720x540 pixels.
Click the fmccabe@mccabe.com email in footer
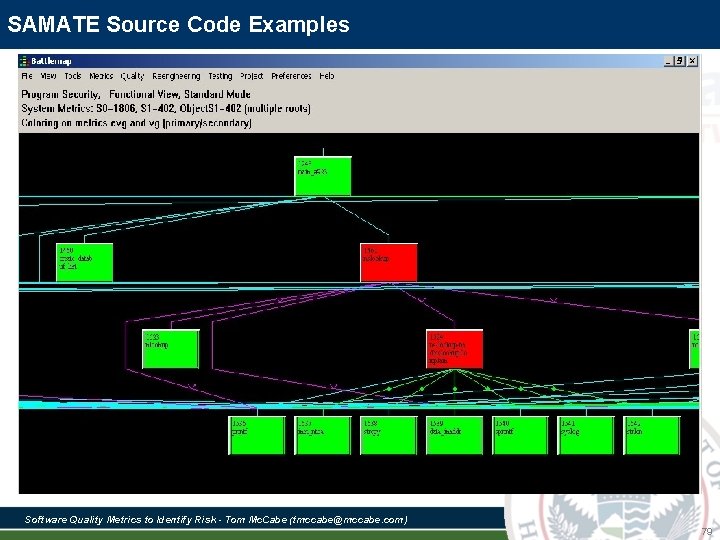click(348, 519)
